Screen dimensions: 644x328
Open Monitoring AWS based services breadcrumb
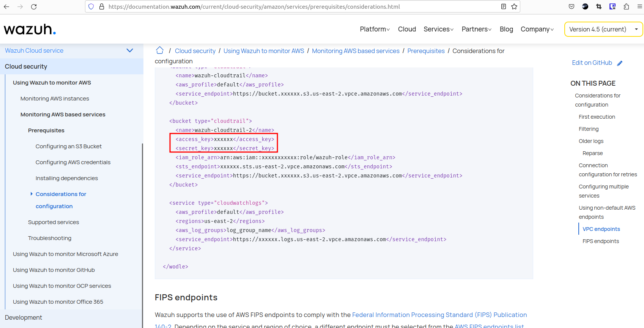click(x=356, y=51)
